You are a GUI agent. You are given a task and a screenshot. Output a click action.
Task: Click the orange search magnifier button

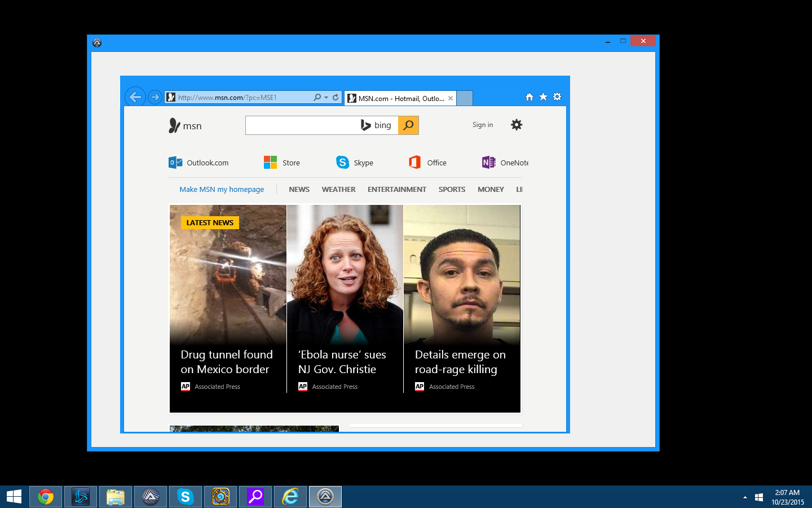tap(408, 125)
